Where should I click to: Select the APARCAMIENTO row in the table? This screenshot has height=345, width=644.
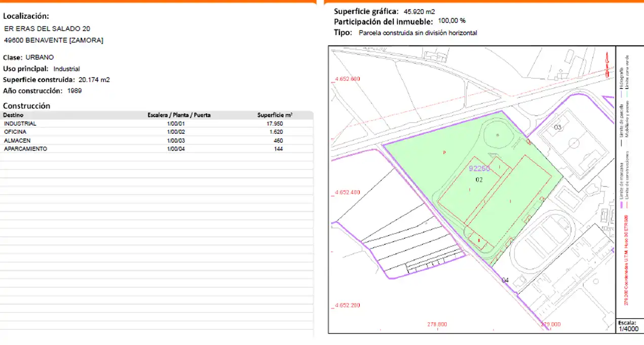pyautogui.click(x=157, y=149)
